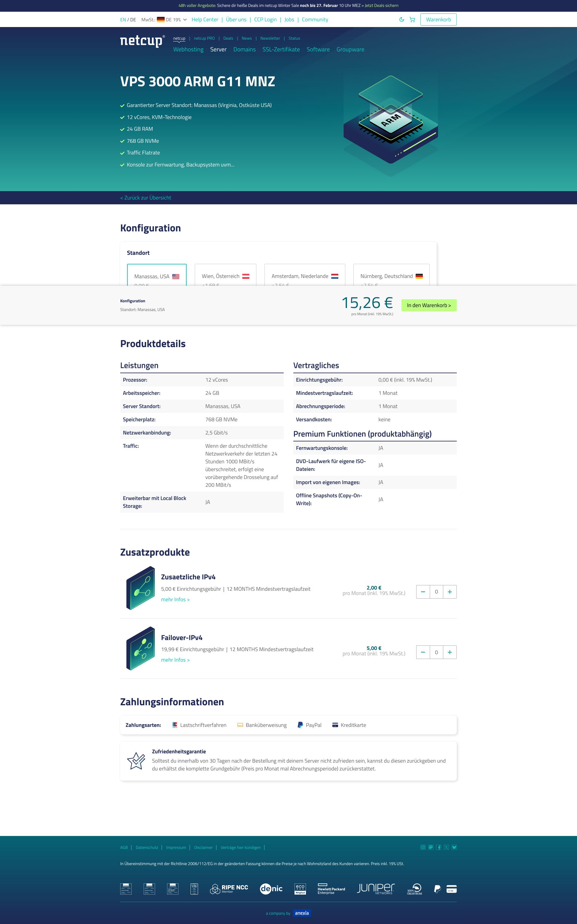Visit the Facebook icon in the footer
Screen dimensions: 577x924
[438, 847]
